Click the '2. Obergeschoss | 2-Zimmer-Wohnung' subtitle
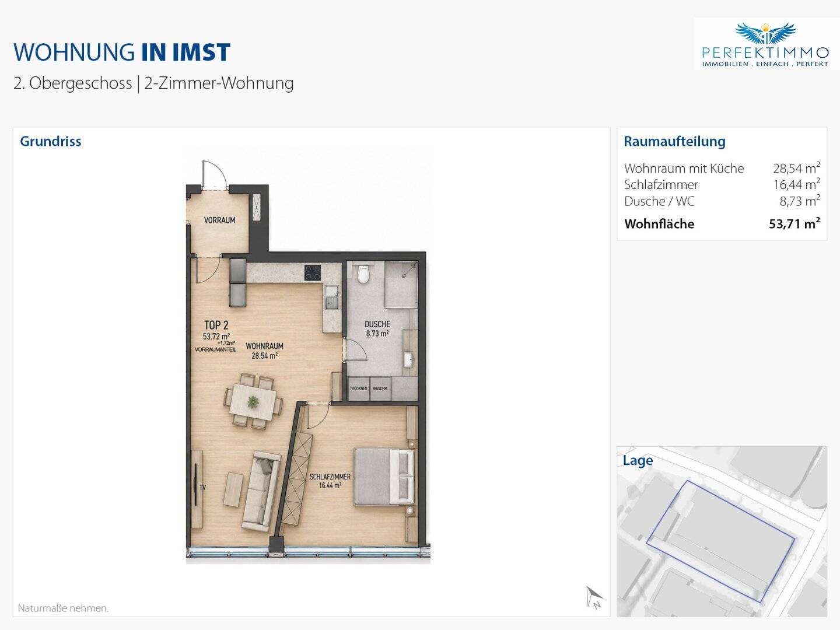Image resolution: width=840 pixels, height=630 pixels. [x=153, y=83]
